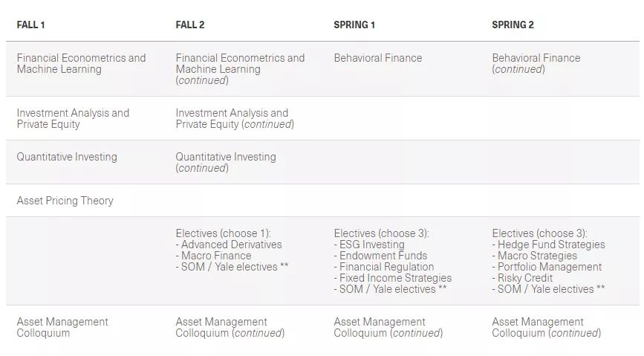Click Asset Management Colloquium in Fall 1
The height and width of the screenshot is (356, 644).
(x=62, y=327)
